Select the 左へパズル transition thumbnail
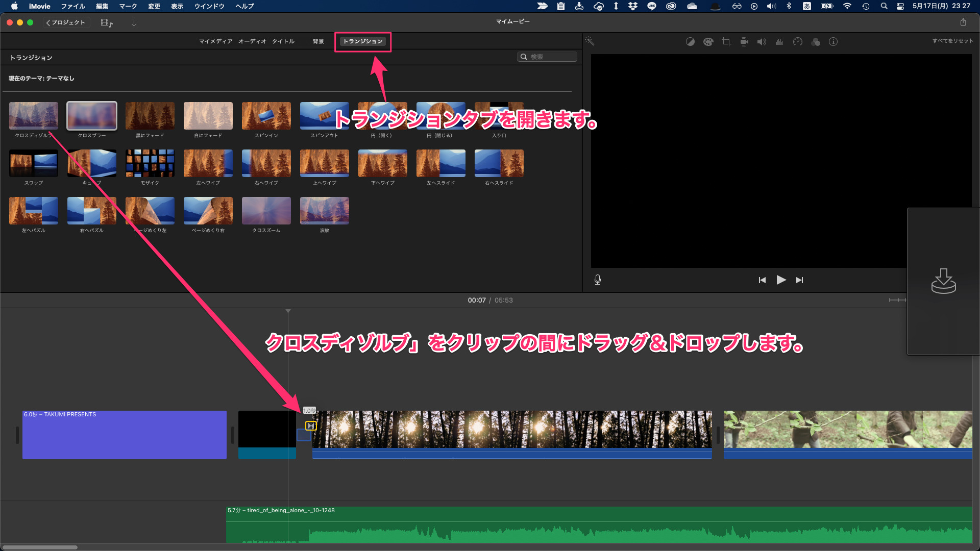The height and width of the screenshot is (551, 980). coord(34,211)
